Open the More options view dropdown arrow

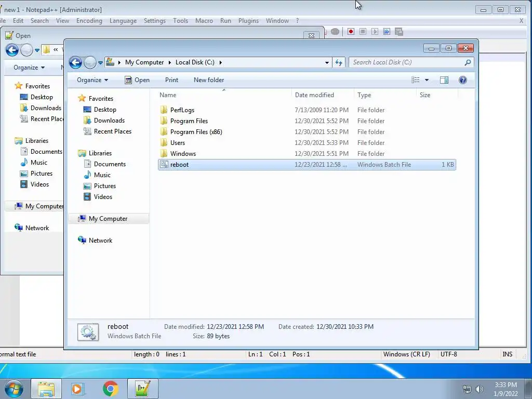point(427,80)
